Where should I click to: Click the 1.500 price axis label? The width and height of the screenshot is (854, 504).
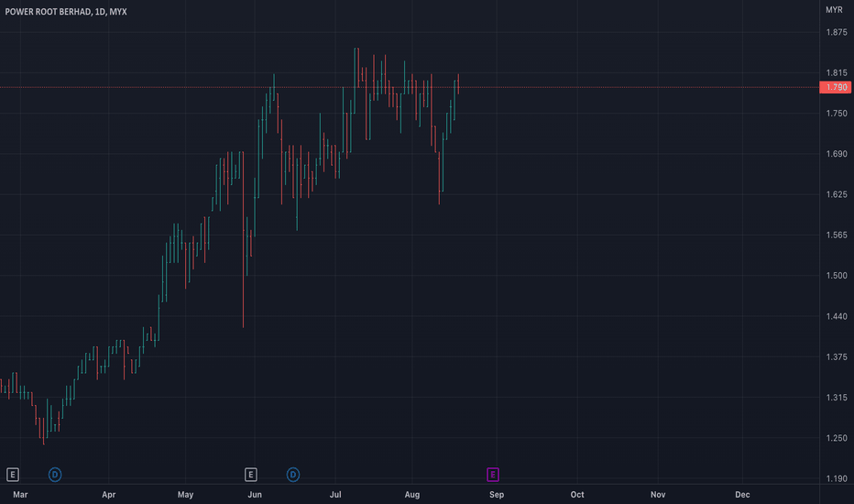pyautogui.click(x=837, y=276)
